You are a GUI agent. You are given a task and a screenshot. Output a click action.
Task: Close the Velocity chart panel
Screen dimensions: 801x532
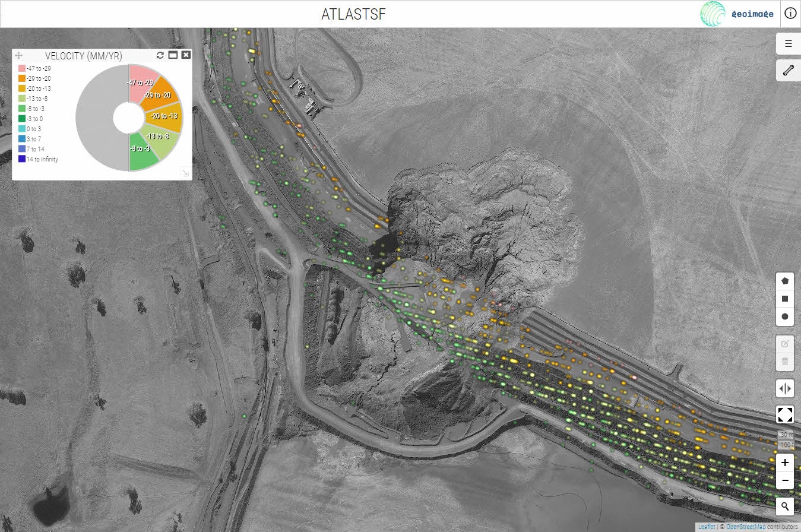pyautogui.click(x=186, y=55)
